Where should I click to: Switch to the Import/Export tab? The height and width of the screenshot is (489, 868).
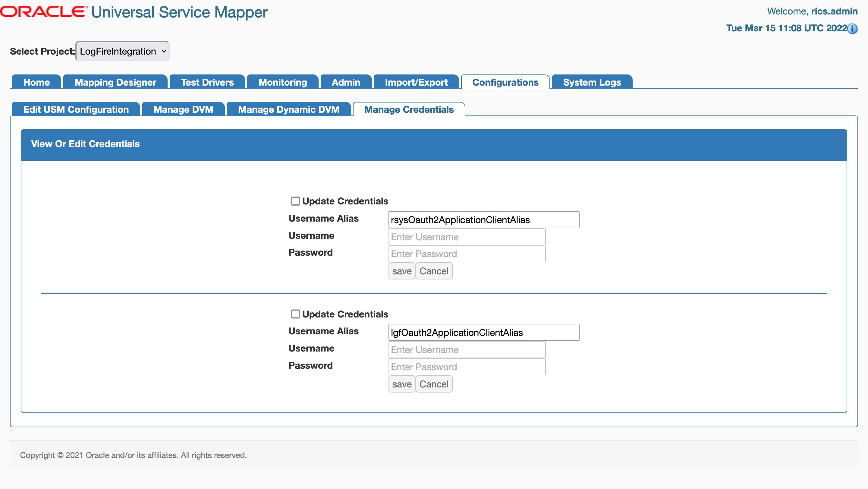[x=417, y=82]
